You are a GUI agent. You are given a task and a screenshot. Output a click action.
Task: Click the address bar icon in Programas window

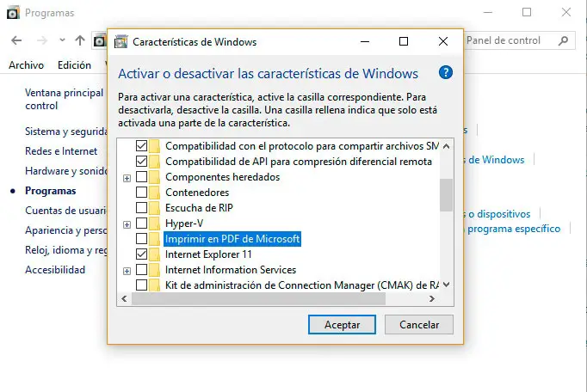click(100, 40)
